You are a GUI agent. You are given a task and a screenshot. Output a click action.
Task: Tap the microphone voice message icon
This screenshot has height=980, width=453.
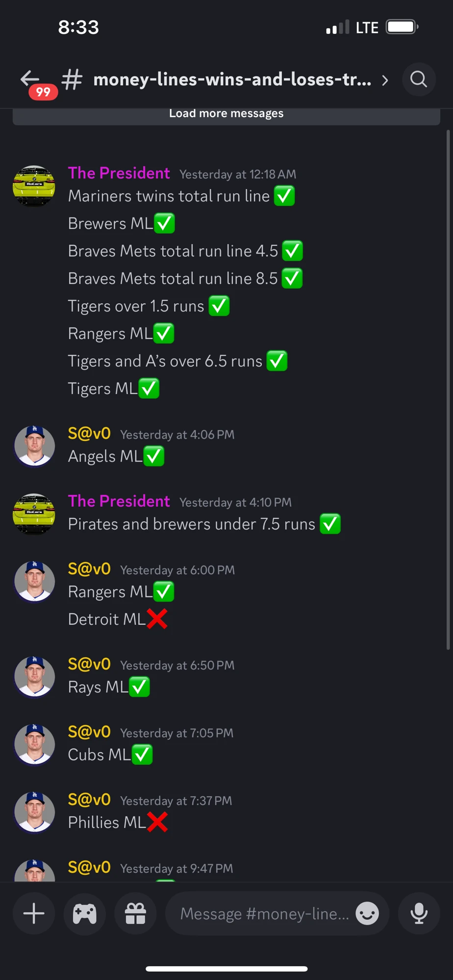pos(419,913)
